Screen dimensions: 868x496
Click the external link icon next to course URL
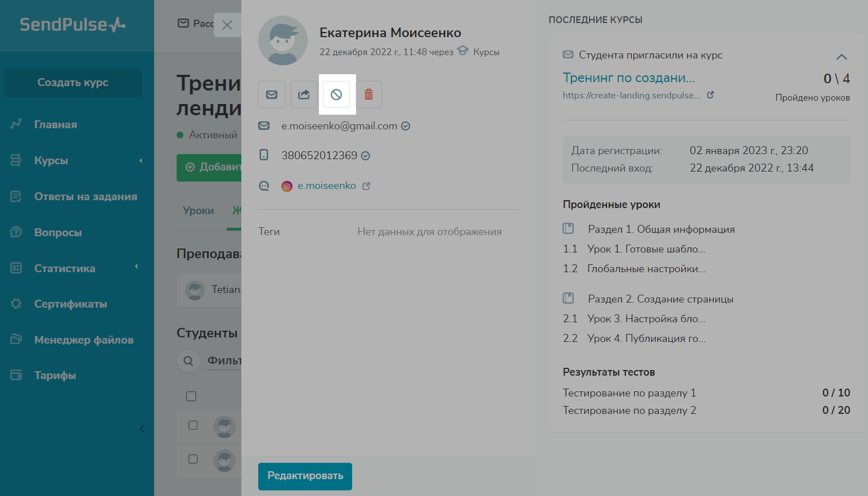(x=710, y=95)
